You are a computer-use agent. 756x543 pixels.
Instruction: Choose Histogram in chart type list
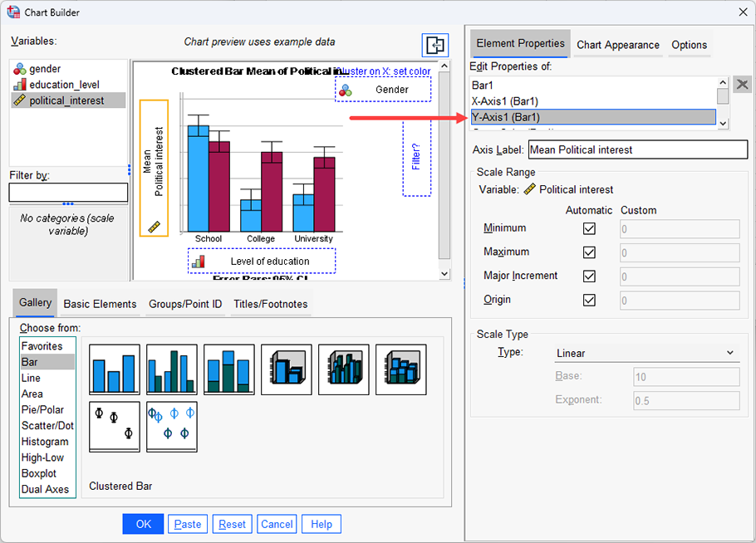47,442
